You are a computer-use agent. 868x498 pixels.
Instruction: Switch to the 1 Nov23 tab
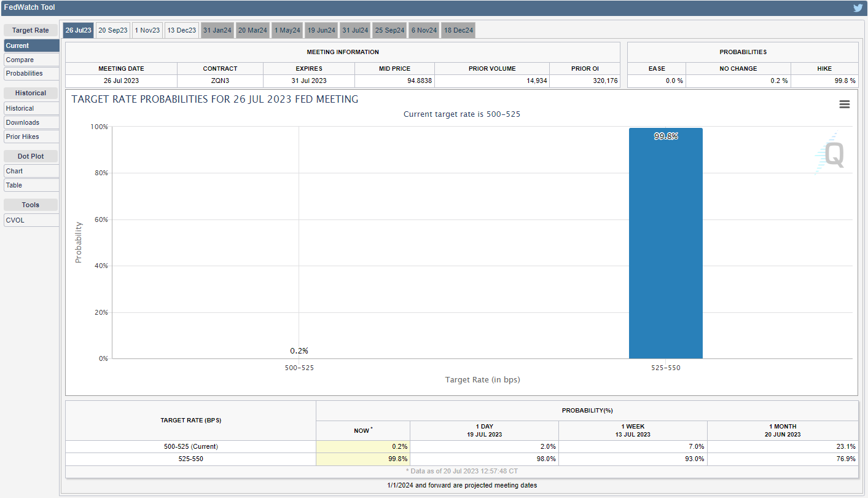coord(147,30)
